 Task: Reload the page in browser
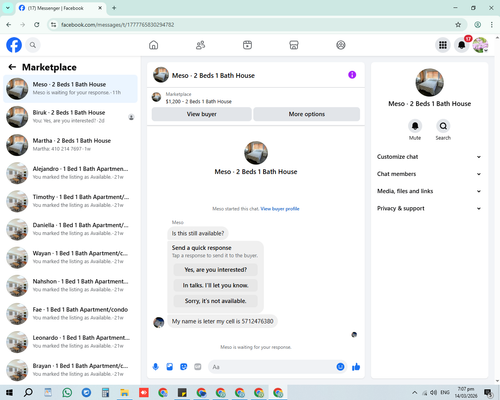[x=37, y=25]
